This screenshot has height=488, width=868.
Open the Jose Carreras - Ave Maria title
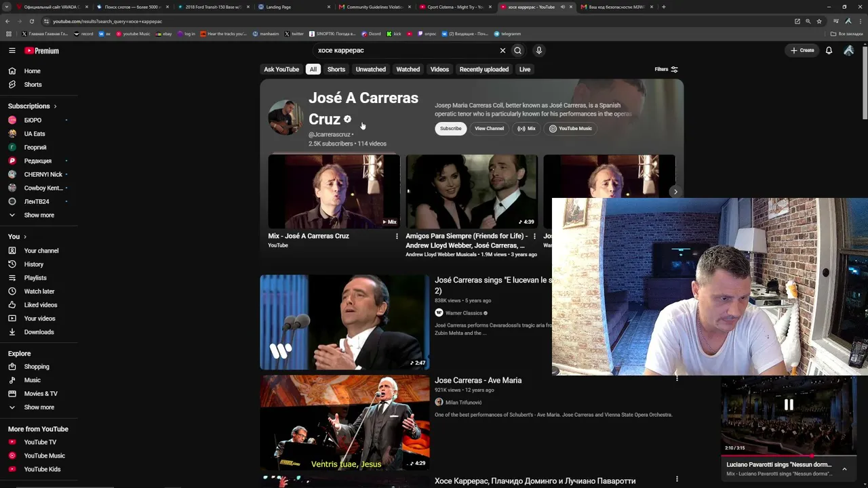(x=478, y=380)
